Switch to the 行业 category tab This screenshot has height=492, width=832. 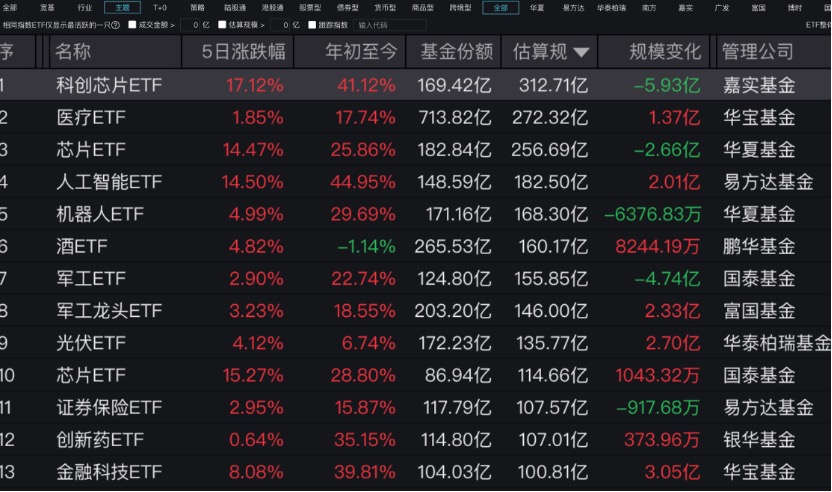click(85, 7)
